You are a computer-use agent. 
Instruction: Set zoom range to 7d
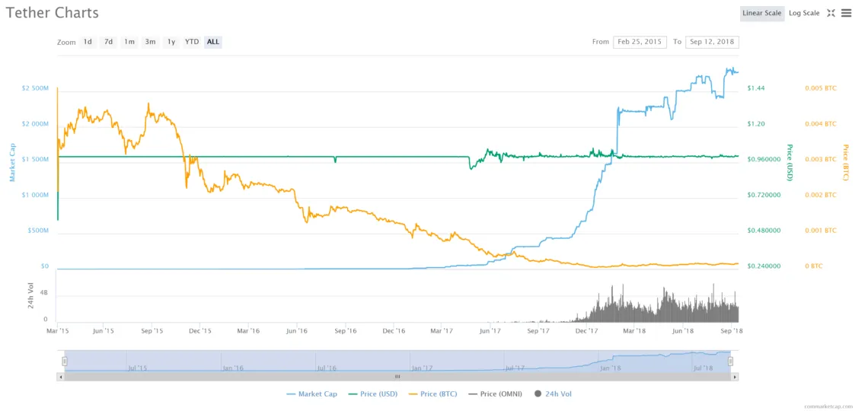click(109, 42)
